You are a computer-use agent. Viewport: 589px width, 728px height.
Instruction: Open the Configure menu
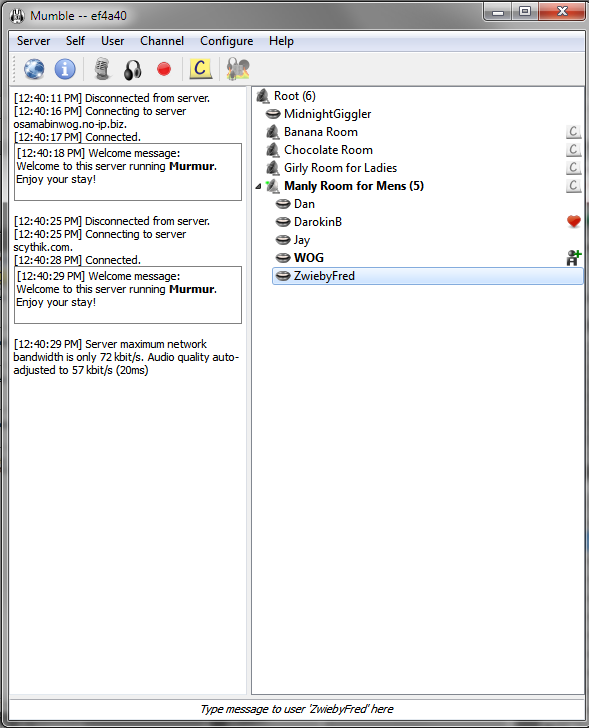[227, 41]
